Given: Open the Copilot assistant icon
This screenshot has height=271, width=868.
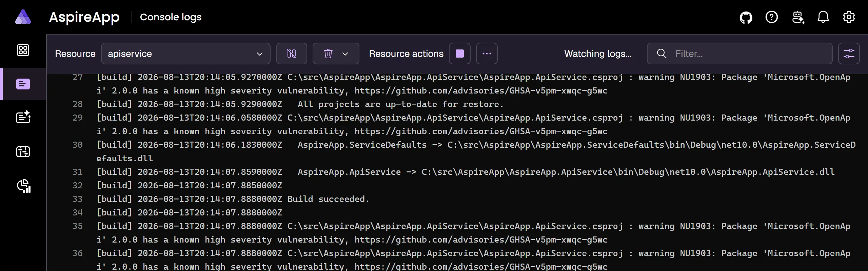Looking at the screenshot, I should [798, 17].
